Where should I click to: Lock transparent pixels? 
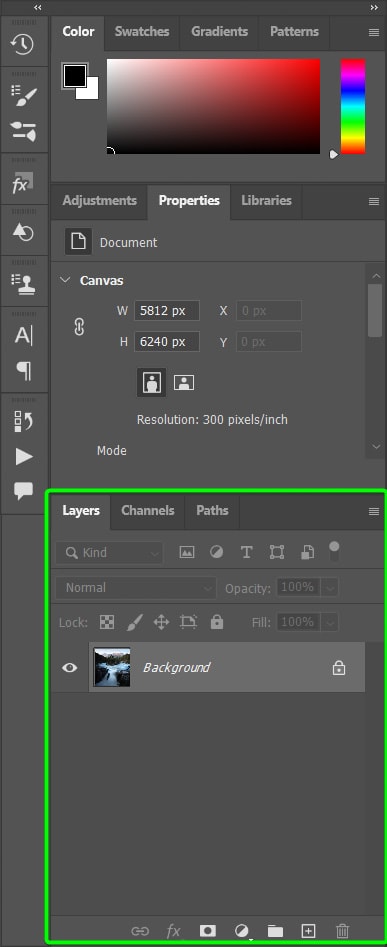point(107,622)
